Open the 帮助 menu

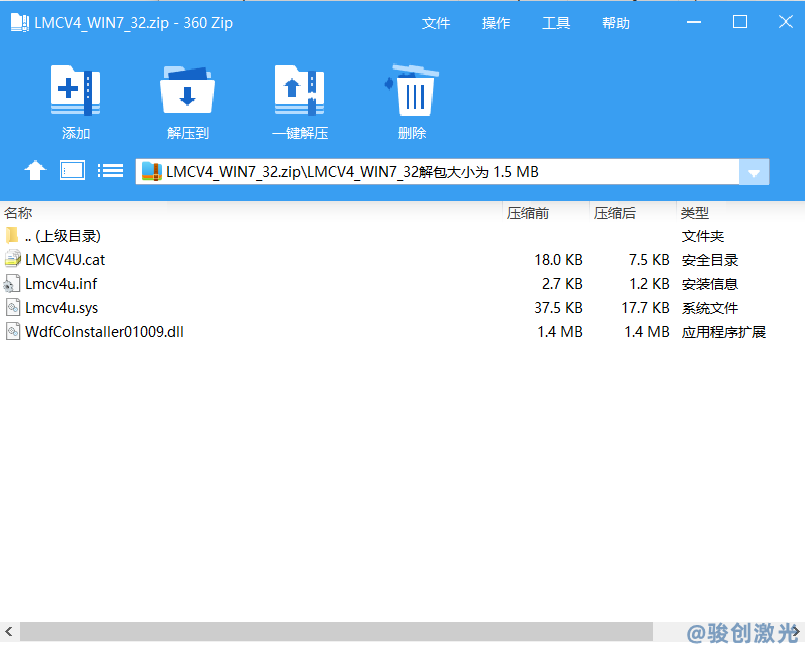tap(616, 23)
